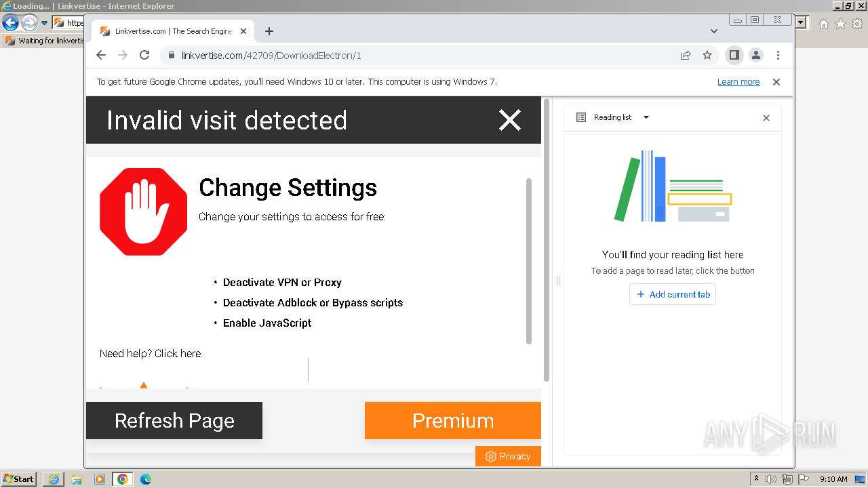Open Internet Explorer tools gear
The width and height of the screenshot is (868, 488).
857,24
